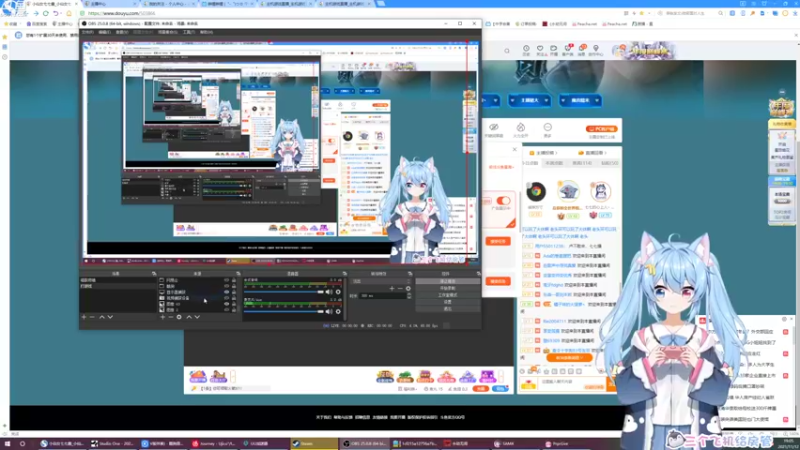
Task: Remove selected scene with minus in Scenes dock
Action: 92,317
